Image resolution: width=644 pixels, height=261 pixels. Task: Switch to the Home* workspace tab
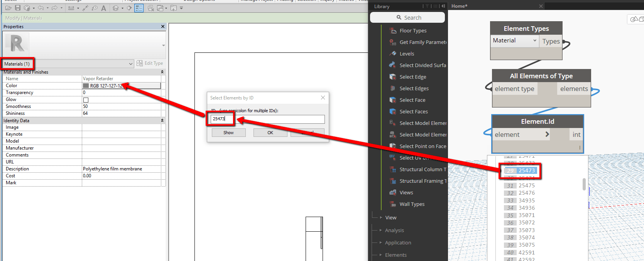coord(459,6)
